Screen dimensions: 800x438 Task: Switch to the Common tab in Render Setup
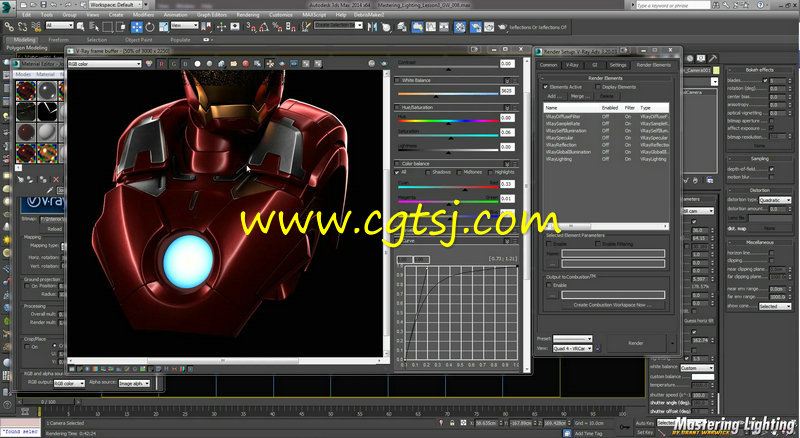pos(548,65)
